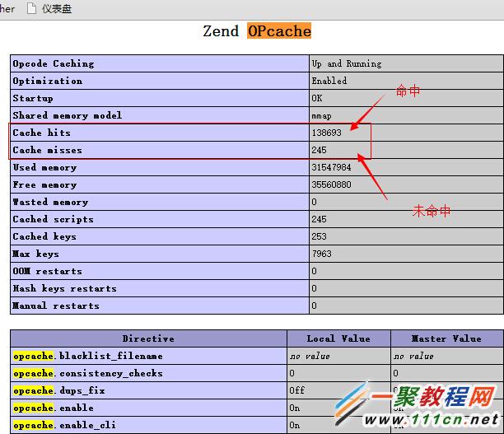Select dups_fix local value 'Off'
This screenshot has width=504, height=434.
[x=297, y=390]
